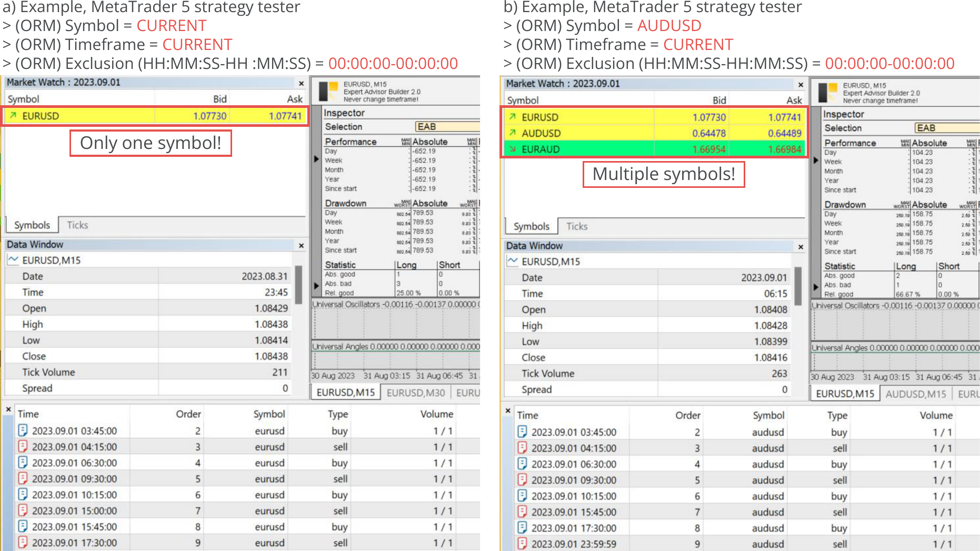Click the Expert Advisor Builder logo in example b chart
The width and height of the screenshot is (980, 551).
coord(828,93)
